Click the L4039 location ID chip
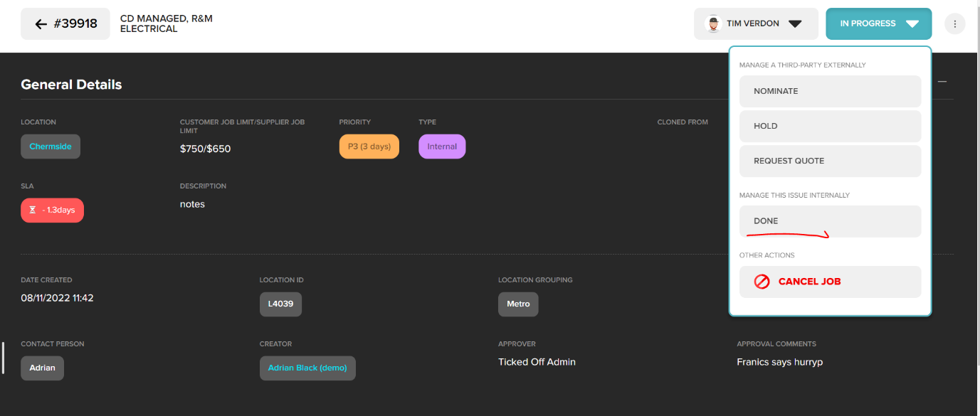Image resolution: width=980 pixels, height=416 pixels. [x=281, y=304]
